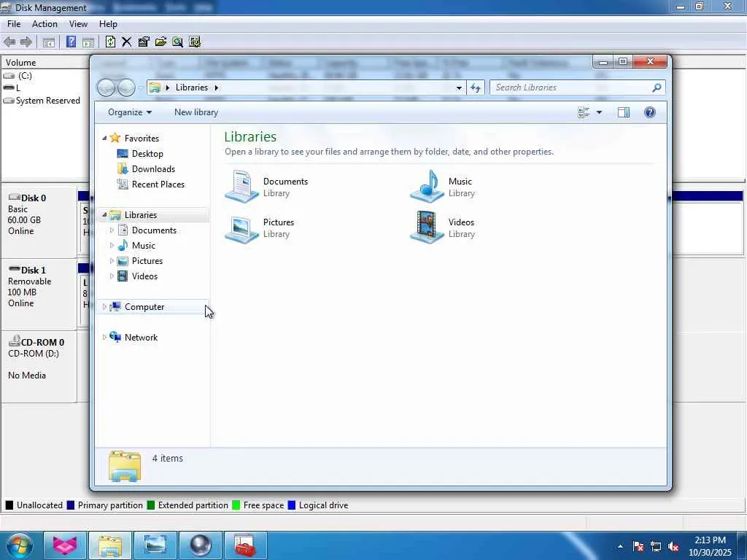Click the Explorer Back navigation button

coord(106,87)
